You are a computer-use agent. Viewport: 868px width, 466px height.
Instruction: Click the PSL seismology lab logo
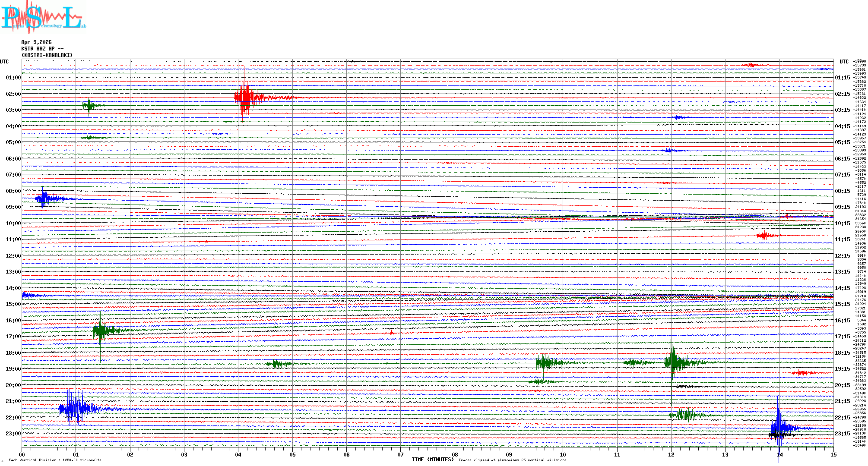[43, 17]
